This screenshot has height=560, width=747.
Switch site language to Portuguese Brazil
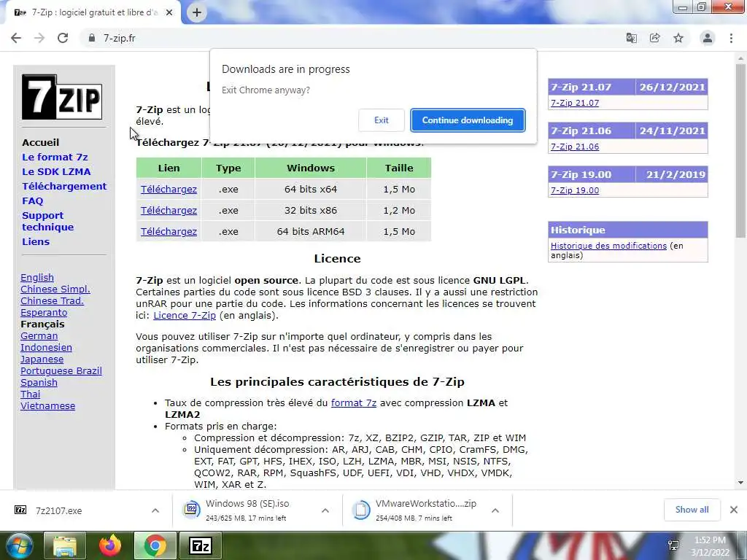coord(61,371)
